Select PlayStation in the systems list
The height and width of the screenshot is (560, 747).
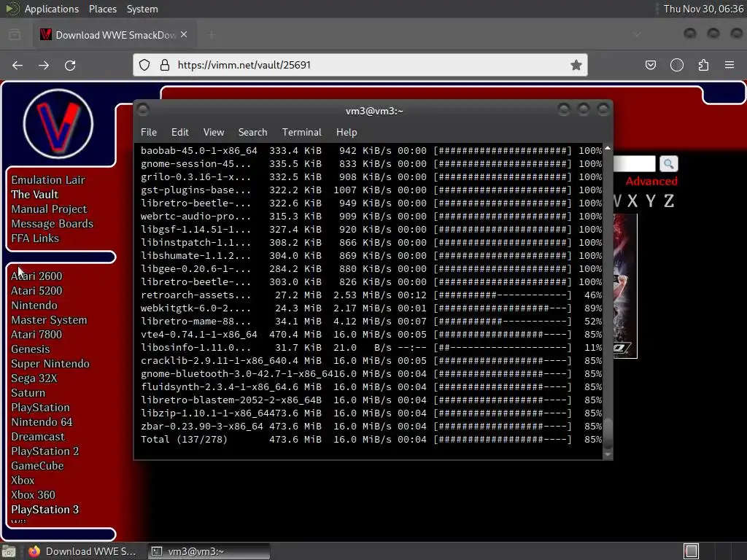click(41, 408)
